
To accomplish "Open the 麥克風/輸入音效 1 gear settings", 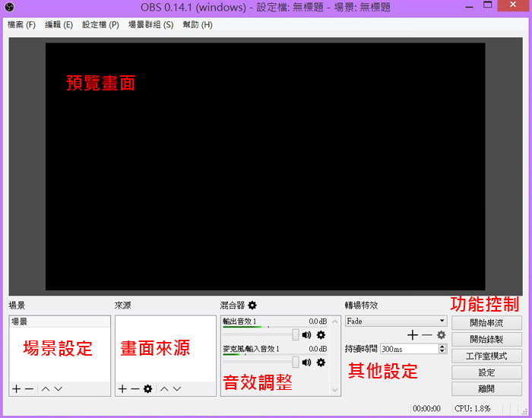I will (321, 363).
